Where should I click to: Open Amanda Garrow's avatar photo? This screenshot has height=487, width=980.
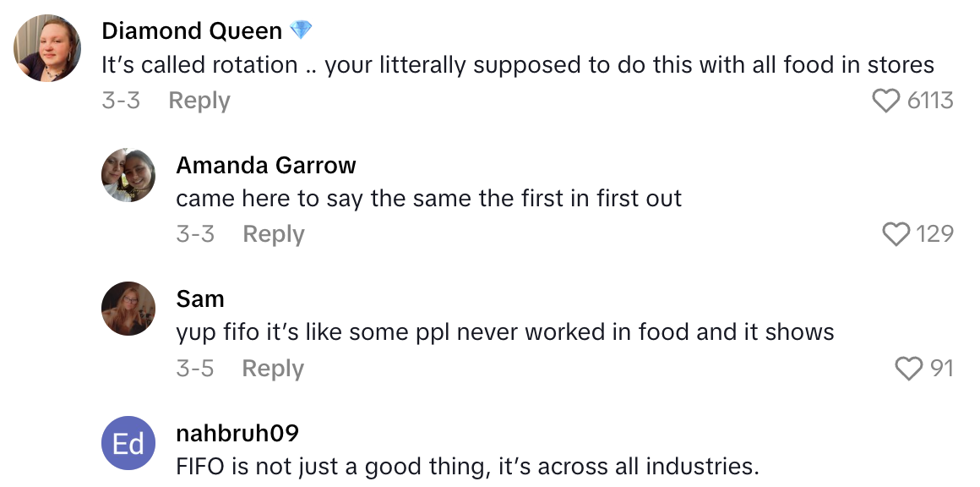[128, 175]
